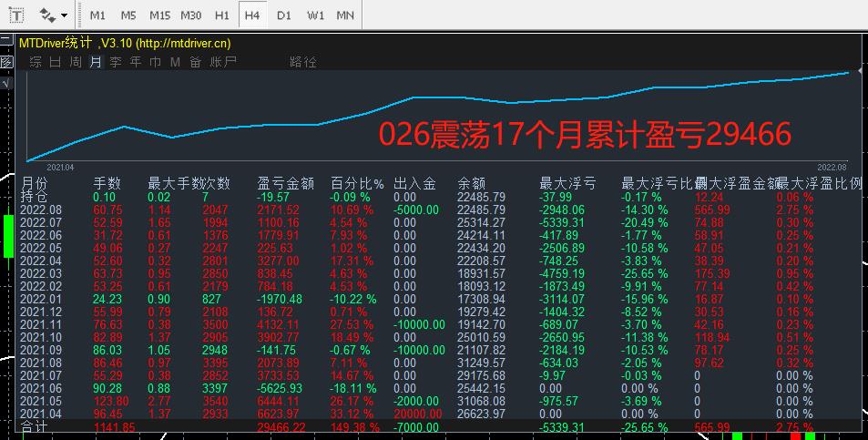Viewport: 868px width, 440px height.
Task: Click the -5625.93 loss in 2021.06 row
Action: 280,388
